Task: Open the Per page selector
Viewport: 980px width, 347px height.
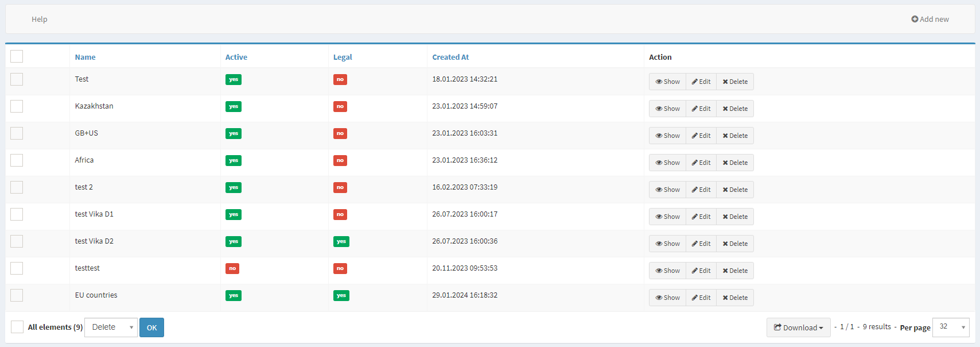Action: point(951,327)
